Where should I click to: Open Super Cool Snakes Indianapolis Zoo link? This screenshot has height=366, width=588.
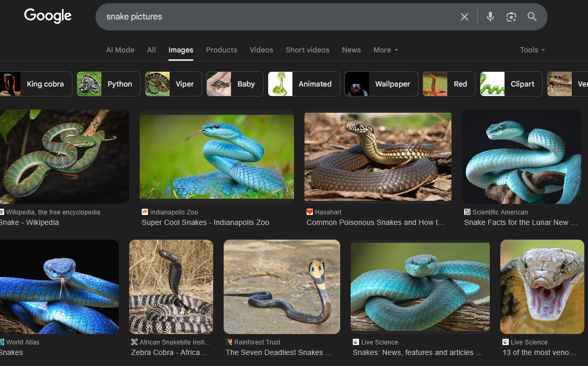click(205, 222)
